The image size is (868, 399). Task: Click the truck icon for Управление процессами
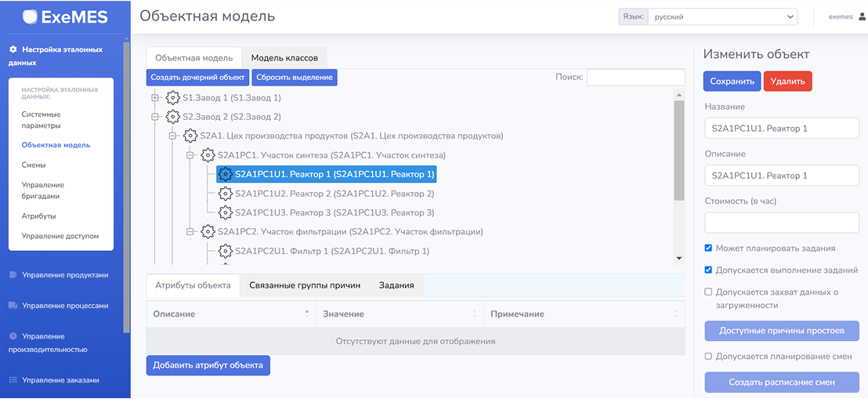pyautogui.click(x=13, y=306)
